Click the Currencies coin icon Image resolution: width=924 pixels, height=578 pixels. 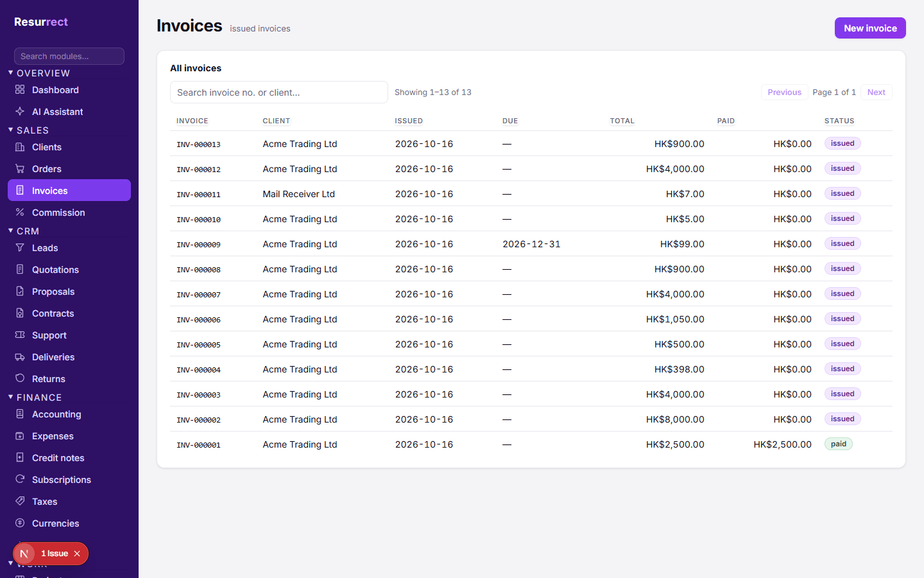coord(20,523)
